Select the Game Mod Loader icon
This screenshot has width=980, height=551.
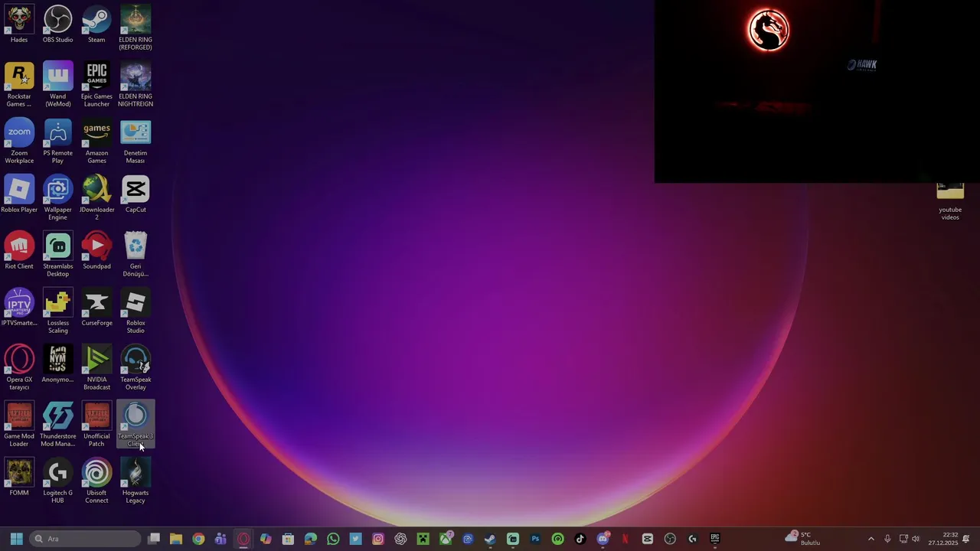(19, 424)
